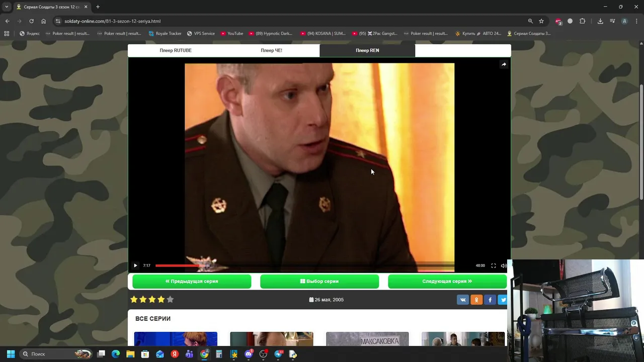The image size is (644, 362).
Task: Open the tab search dropdown arrow
Action: 7,7
